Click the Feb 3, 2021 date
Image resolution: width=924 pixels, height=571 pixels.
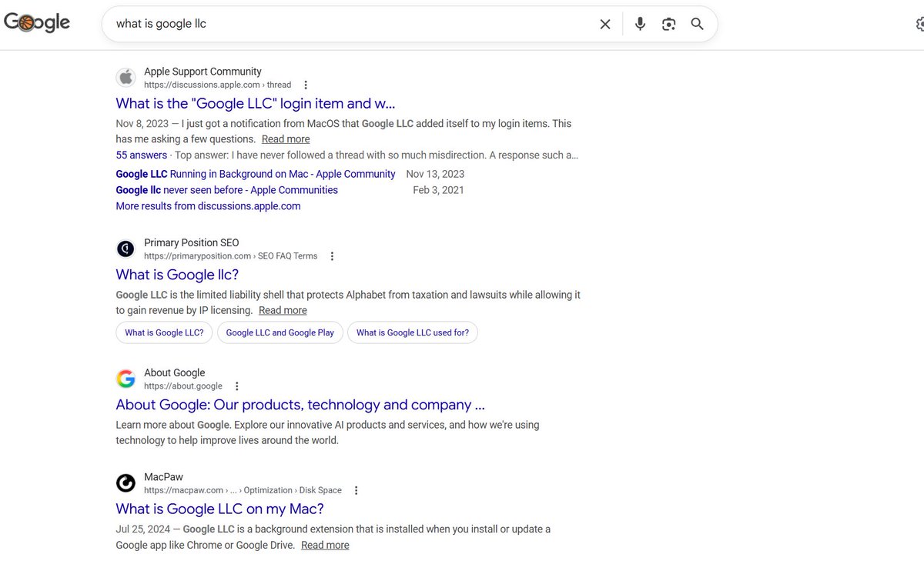tap(438, 190)
